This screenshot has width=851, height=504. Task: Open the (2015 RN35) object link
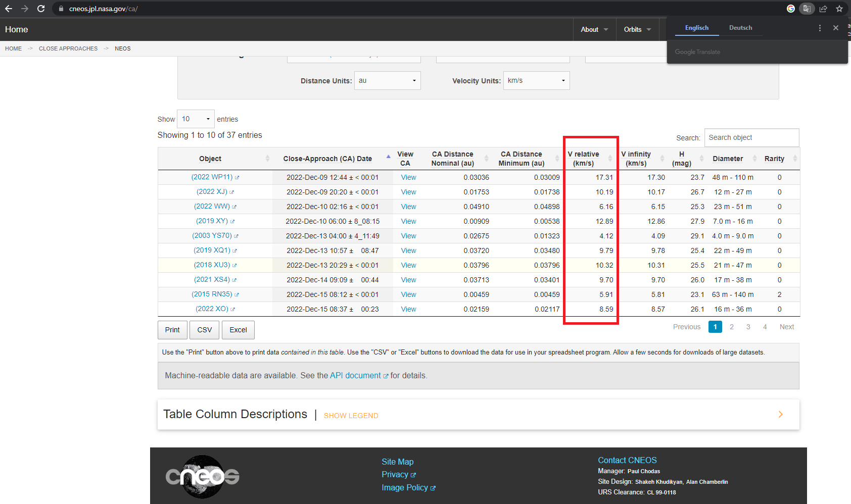212,294
